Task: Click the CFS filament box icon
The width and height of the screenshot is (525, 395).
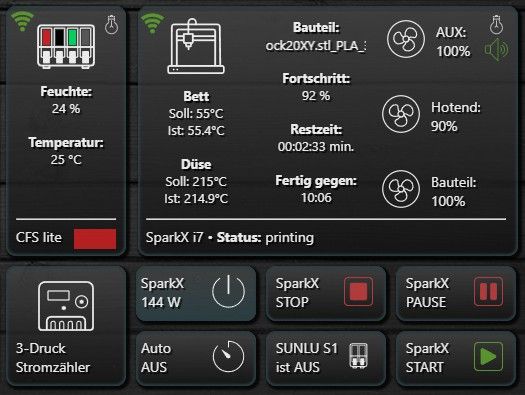Action: pos(66,47)
